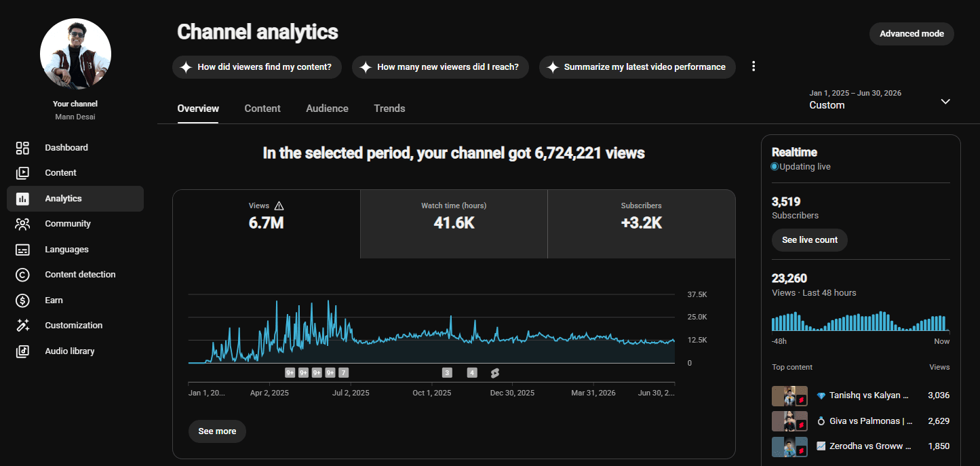Click the main views line chart
Viewport: 980px width, 466px height.
[431, 330]
